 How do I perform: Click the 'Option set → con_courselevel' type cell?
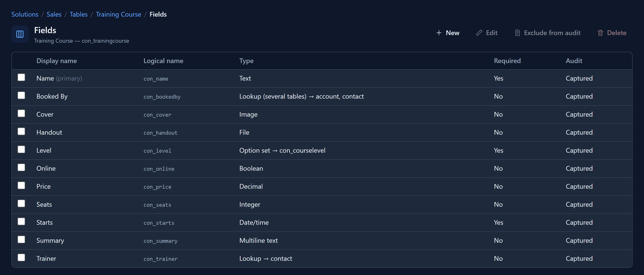[x=282, y=150]
